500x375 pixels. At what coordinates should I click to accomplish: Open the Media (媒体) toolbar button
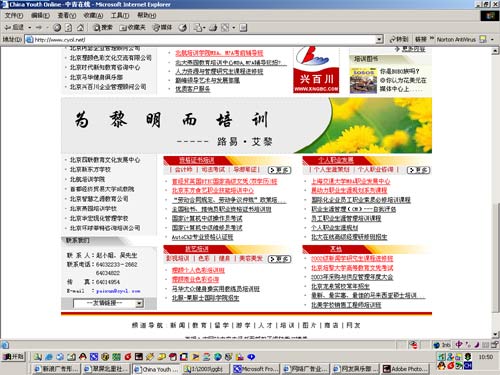(x=162, y=28)
